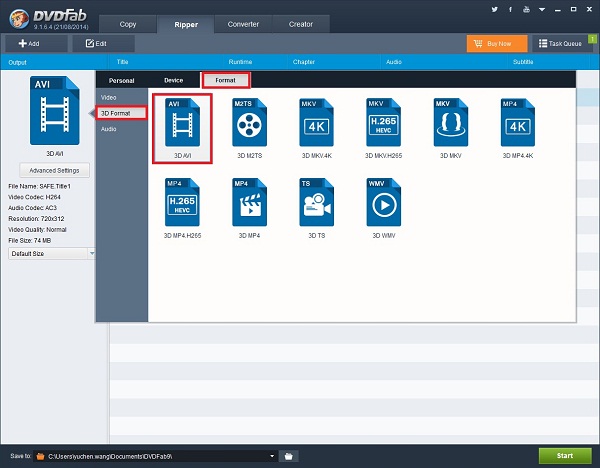Select the 3D MP4.4K format icon
600x468 pixels.
click(x=518, y=122)
